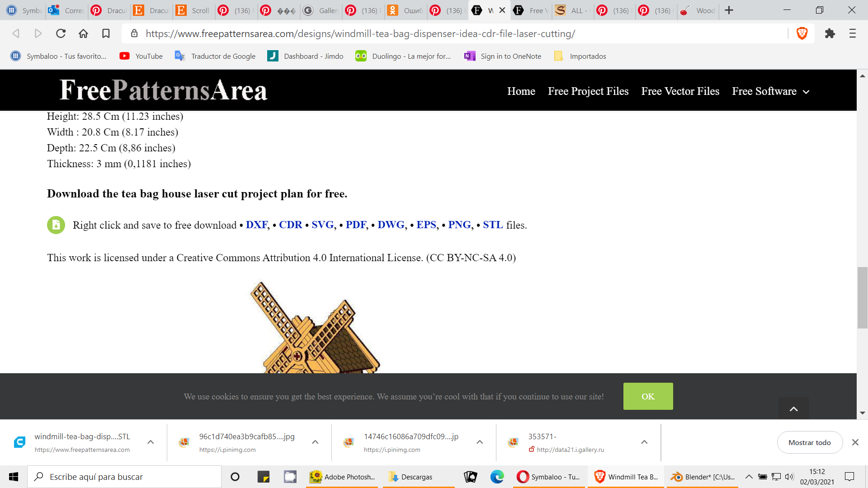
Task: Open Free Vector Files menu item
Action: point(680,91)
